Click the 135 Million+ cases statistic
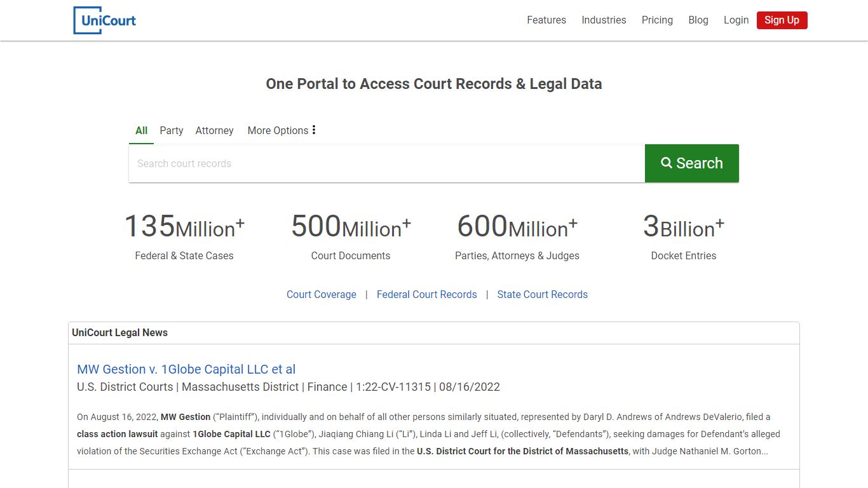 click(184, 226)
